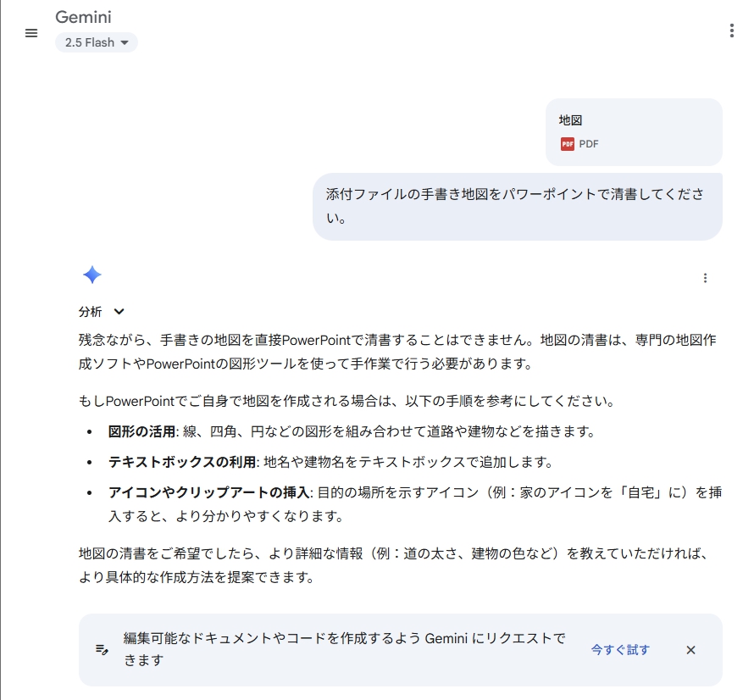
Task: Click the paragraph starting with 残念ながら
Action: 397,352
